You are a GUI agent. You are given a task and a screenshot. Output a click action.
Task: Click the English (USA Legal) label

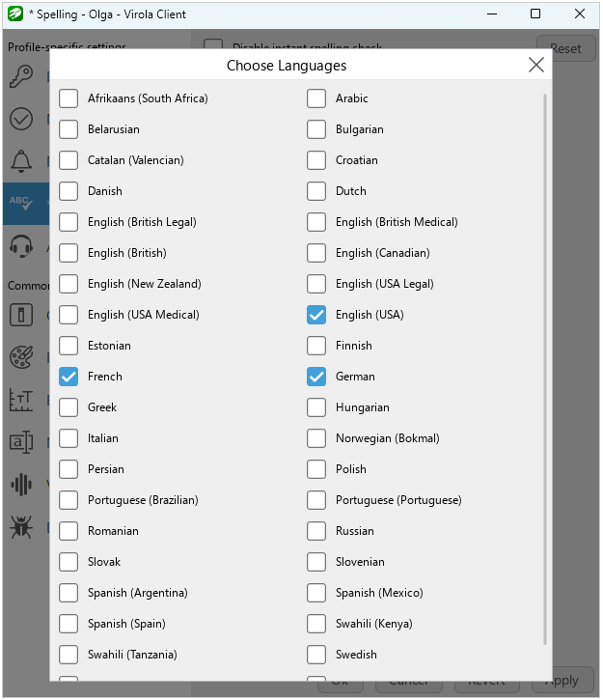point(384,284)
